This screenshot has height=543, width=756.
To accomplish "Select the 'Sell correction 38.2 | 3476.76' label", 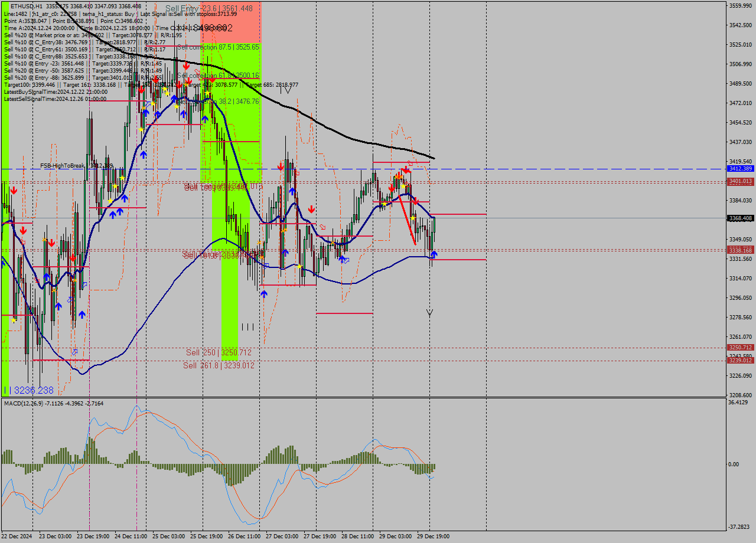I will [218, 102].
